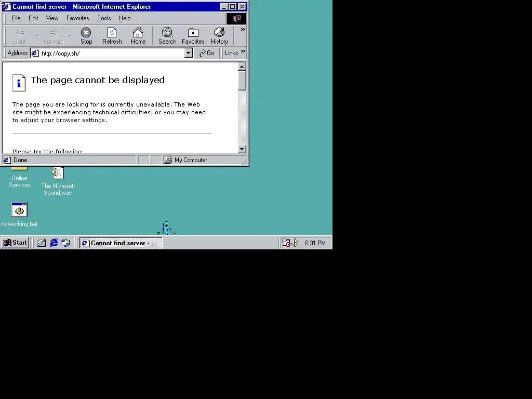Maximize the Internet Explorer window

coord(232,7)
